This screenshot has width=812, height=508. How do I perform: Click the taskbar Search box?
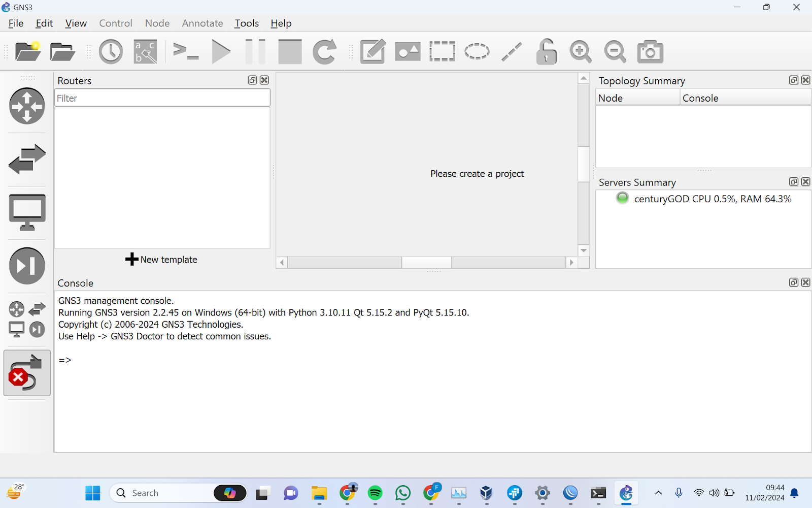178,493
